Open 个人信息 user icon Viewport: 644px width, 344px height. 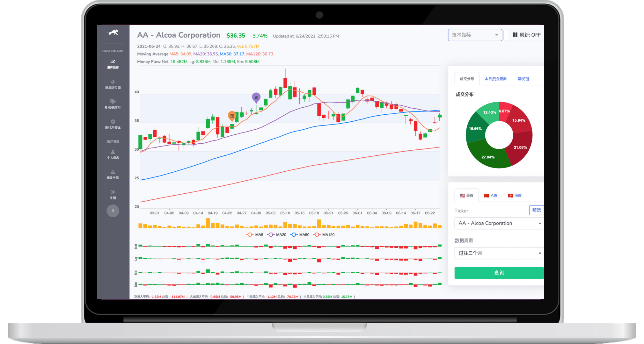click(x=113, y=152)
